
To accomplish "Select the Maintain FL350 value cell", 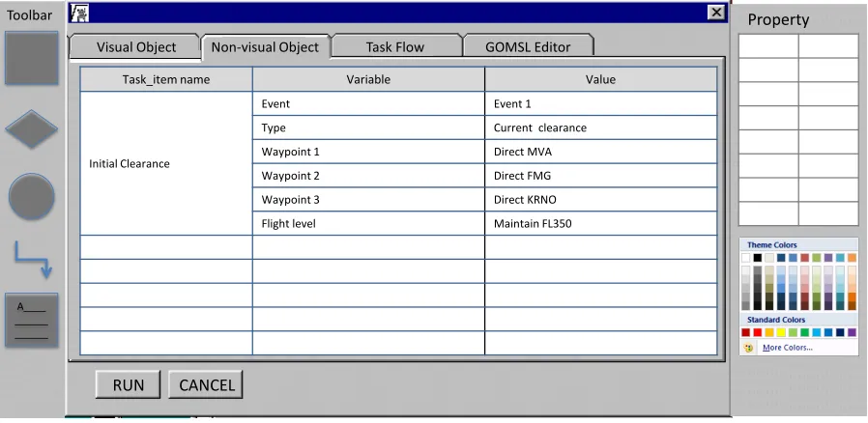I will point(600,223).
